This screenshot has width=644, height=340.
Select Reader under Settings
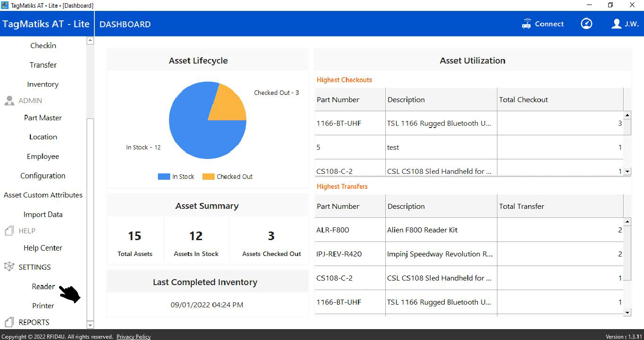[43, 286]
